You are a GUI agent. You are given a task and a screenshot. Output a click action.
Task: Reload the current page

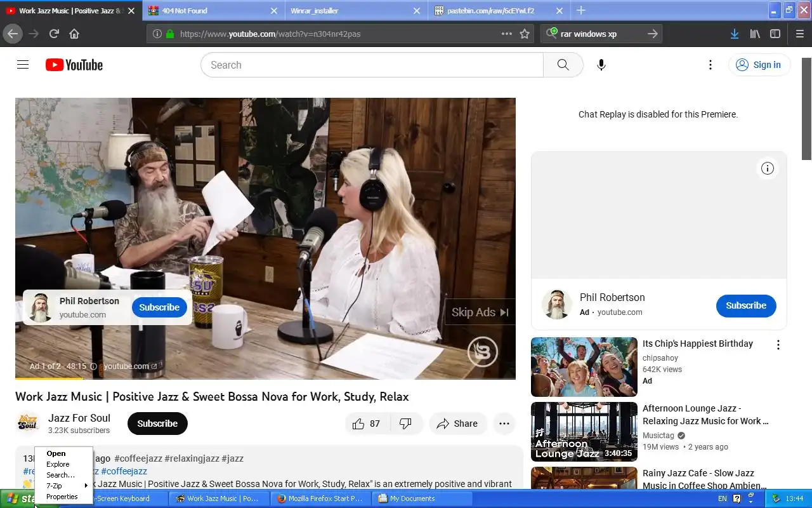coord(55,34)
